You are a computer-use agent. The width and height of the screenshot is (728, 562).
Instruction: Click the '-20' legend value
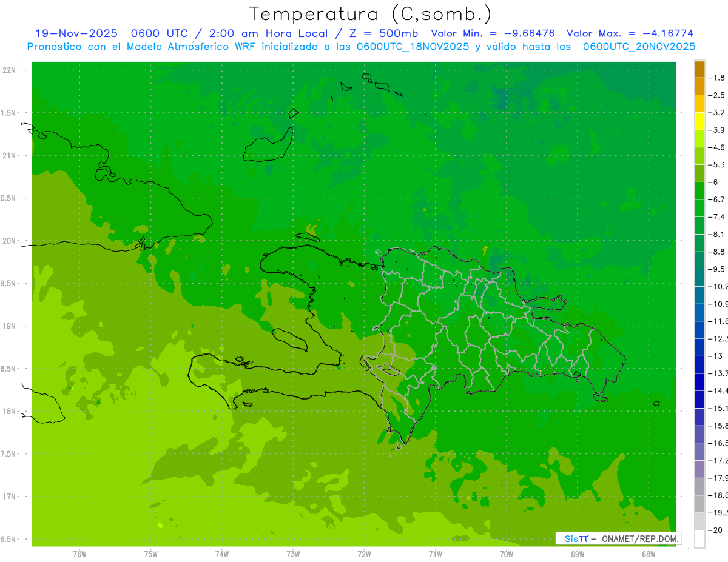[x=715, y=530]
